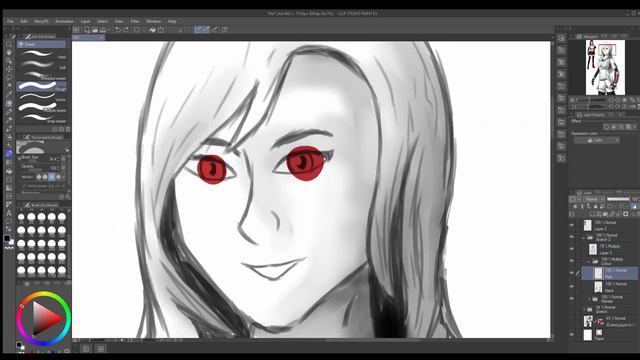Click the New raster layer icon
The width and height of the screenshot is (640, 360).
point(592,214)
